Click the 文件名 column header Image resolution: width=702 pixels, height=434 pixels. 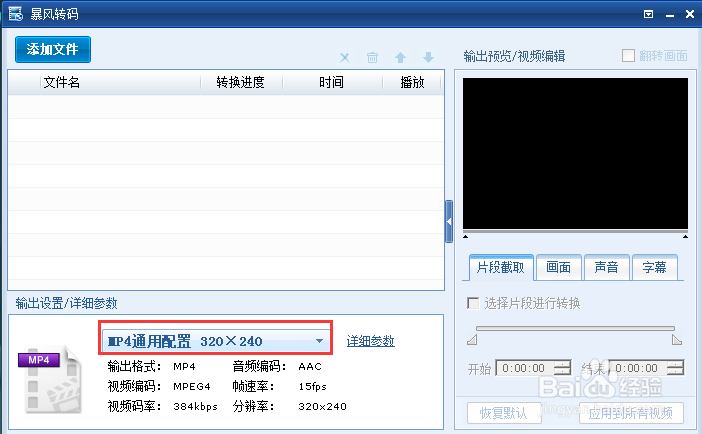pyautogui.click(x=120, y=82)
